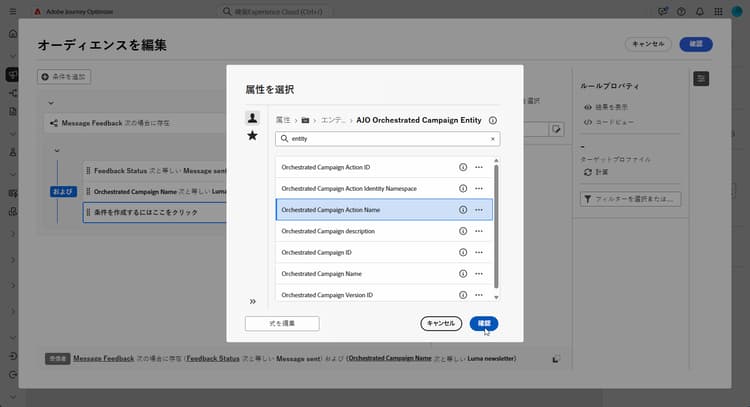Open more options for Orchestrated Campaign Action ID
The image size is (750, 407).
click(x=479, y=167)
